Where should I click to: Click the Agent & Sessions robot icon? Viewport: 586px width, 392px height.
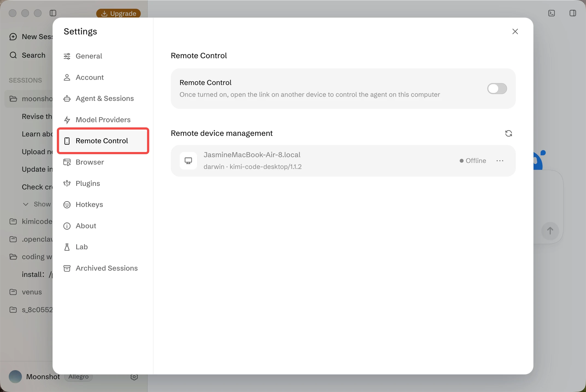[67, 99]
